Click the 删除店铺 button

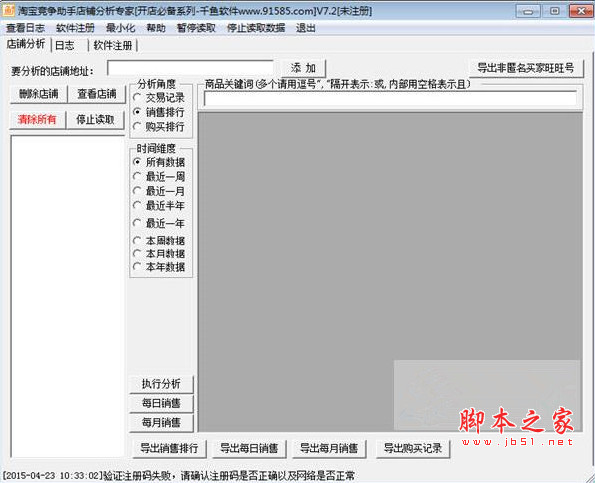(x=38, y=94)
